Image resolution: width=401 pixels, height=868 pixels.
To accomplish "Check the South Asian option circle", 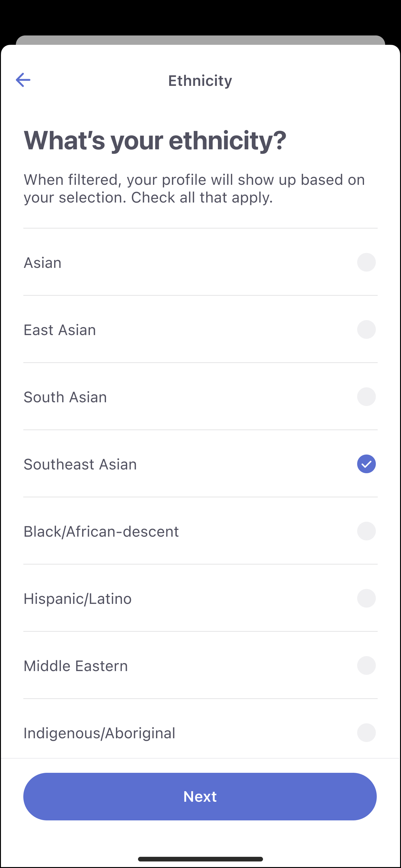I will 366,397.
